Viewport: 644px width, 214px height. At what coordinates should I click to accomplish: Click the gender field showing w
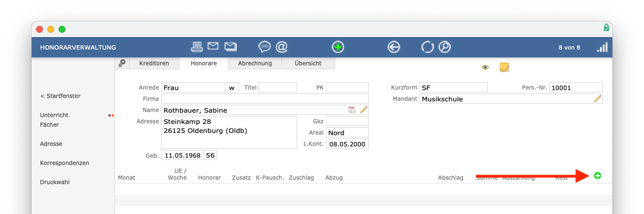[232, 87]
